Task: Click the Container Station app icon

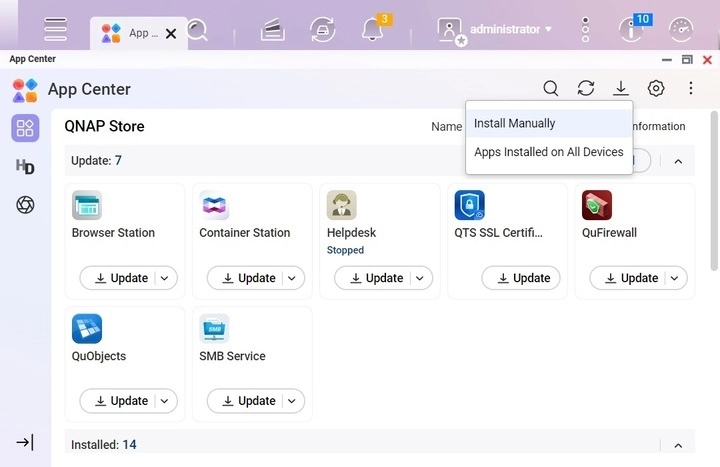Action: point(214,205)
